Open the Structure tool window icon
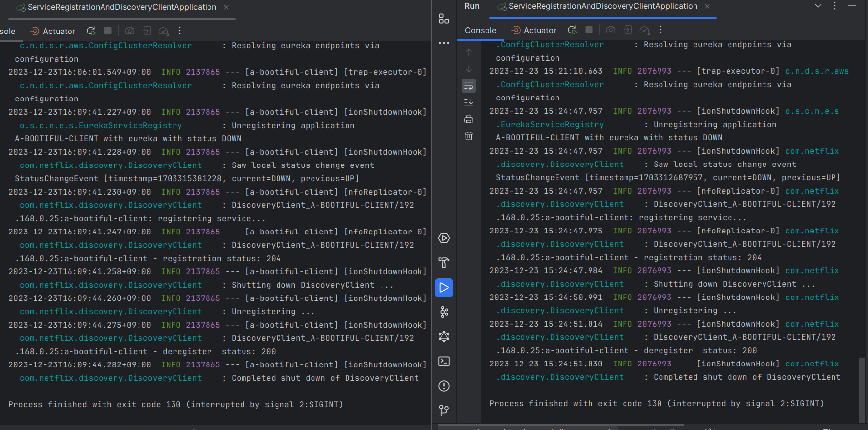868x430 pixels. [x=444, y=19]
